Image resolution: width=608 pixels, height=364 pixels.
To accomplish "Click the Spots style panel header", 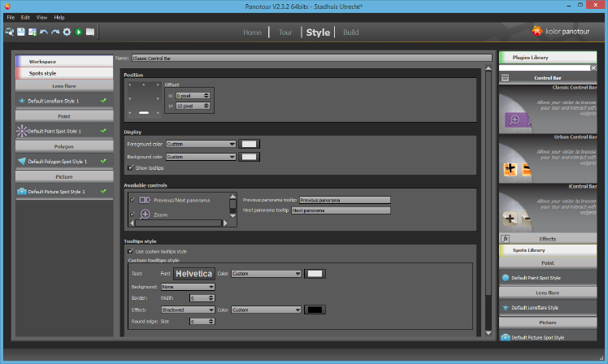I will [64, 73].
